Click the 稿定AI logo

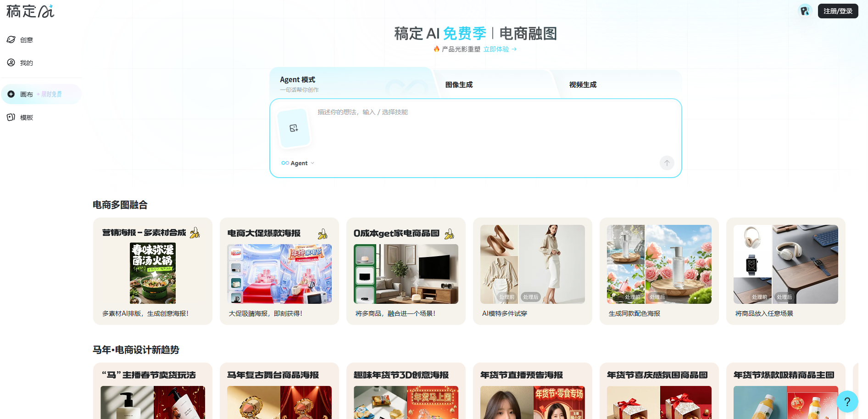pyautogui.click(x=30, y=11)
